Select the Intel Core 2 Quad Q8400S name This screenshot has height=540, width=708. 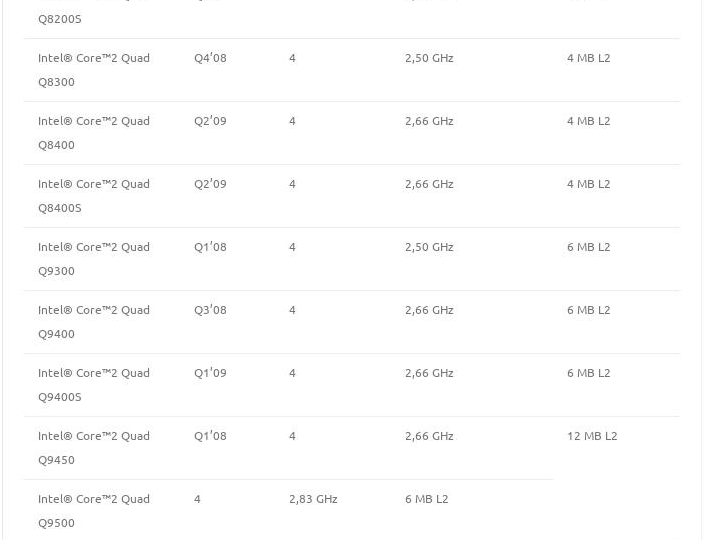[x=94, y=196]
